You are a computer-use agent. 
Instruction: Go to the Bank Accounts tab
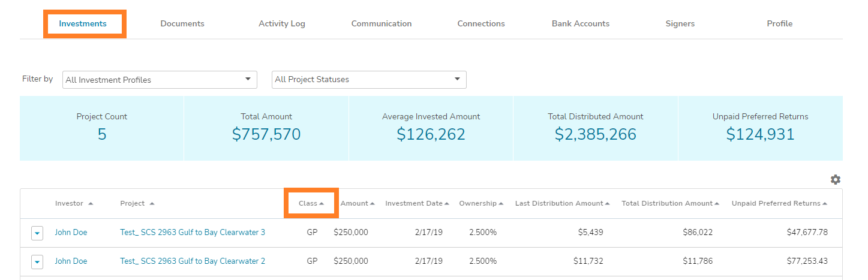click(x=580, y=24)
